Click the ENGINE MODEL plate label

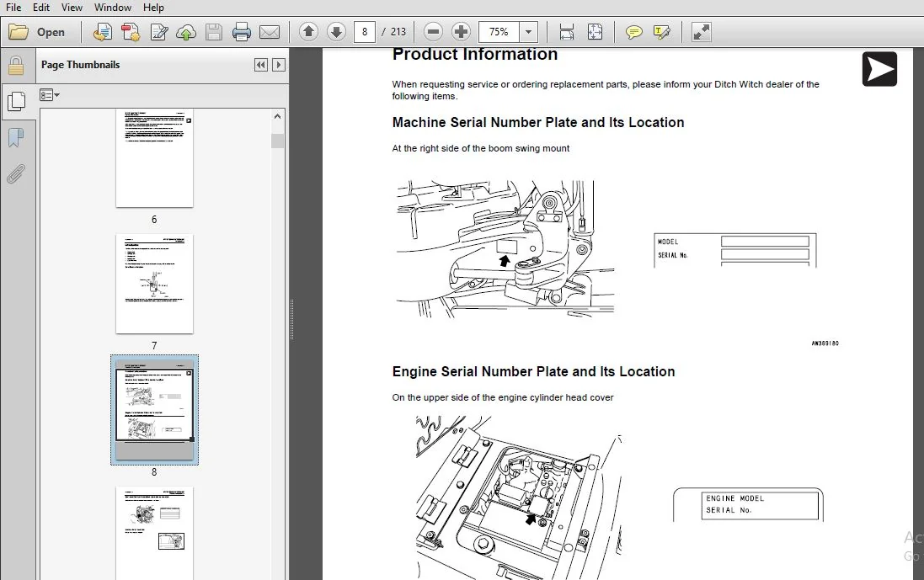tap(734, 498)
